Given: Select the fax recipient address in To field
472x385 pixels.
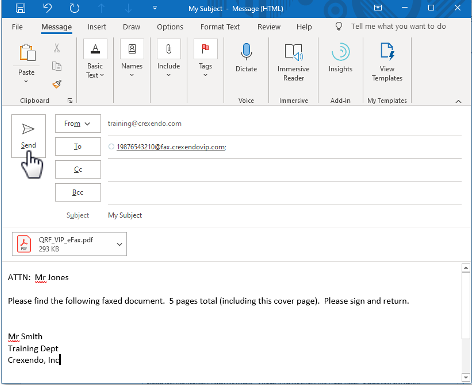Looking at the screenshot, I should [171, 147].
